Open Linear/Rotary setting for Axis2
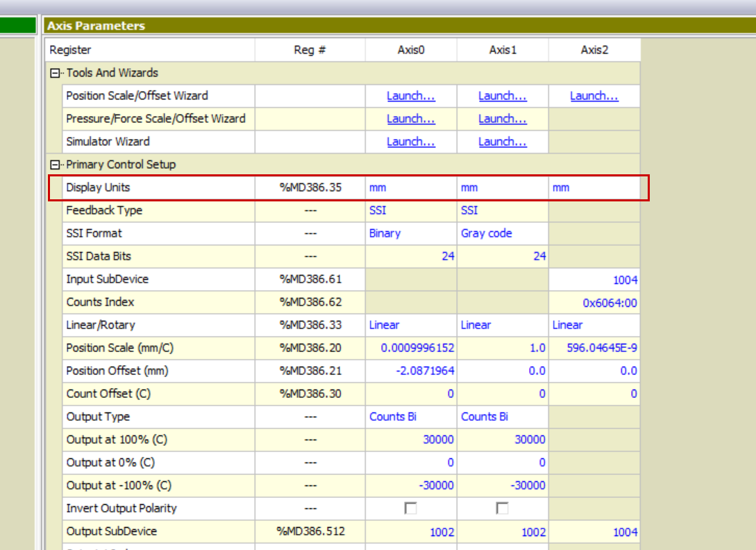Viewport: 756px width, 550px height. tap(594, 325)
